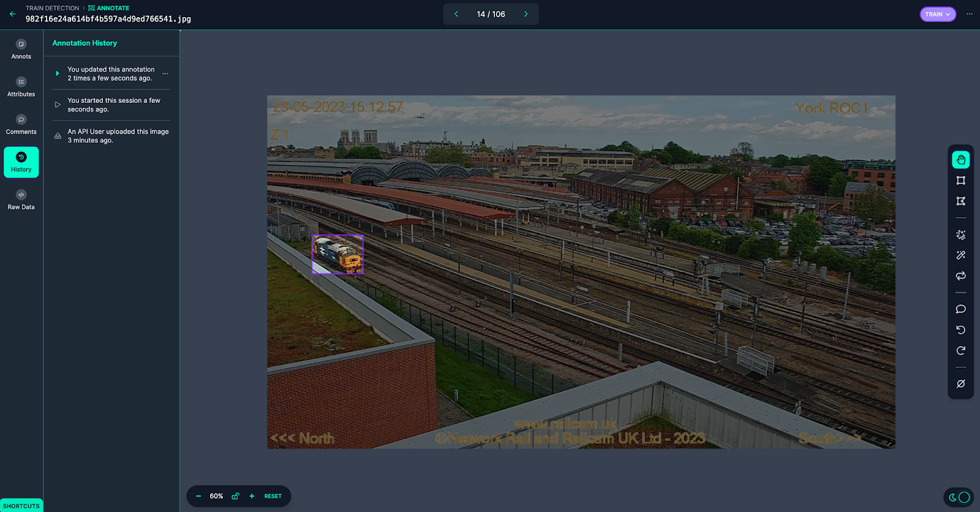Toggle dark/light mode switch
980x512 pixels.
click(x=959, y=497)
